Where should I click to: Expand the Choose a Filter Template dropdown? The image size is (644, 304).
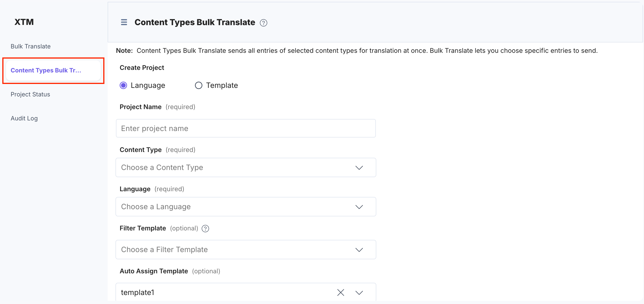point(359,250)
